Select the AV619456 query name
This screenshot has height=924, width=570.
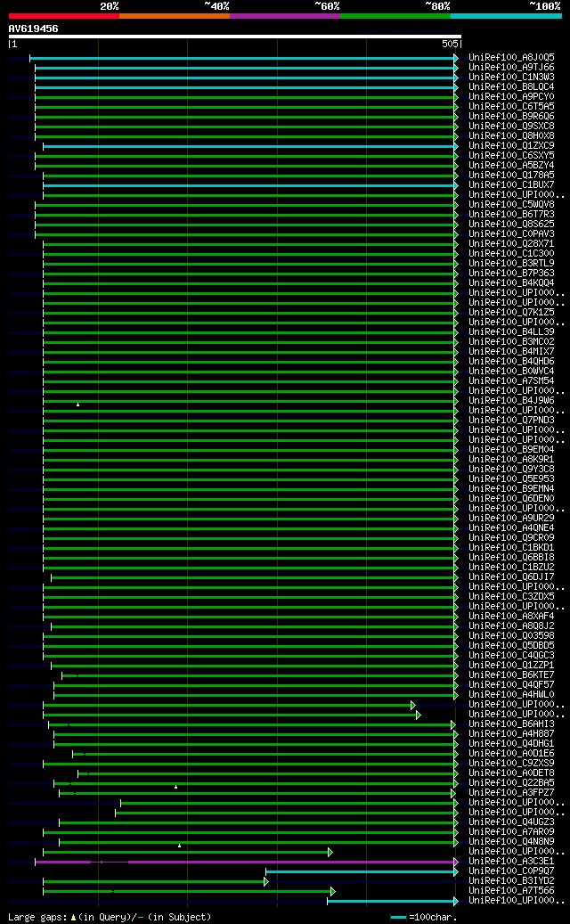click(33, 29)
